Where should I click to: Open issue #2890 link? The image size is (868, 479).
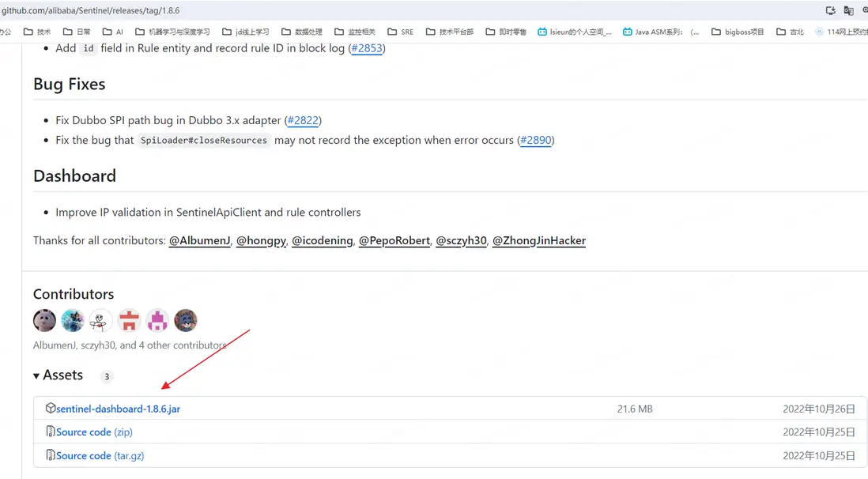pos(536,140)
